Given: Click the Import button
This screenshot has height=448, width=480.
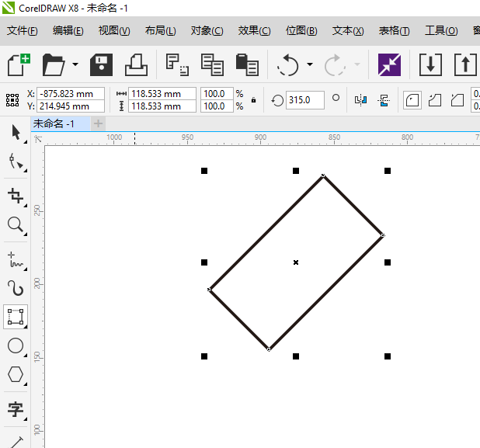Looking at the screenshot, I should [430, 64].
